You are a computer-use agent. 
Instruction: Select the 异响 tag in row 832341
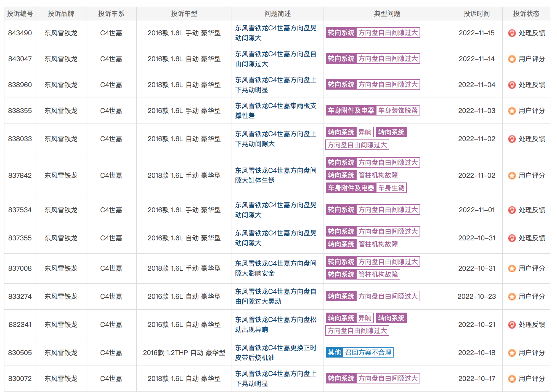click(365, 318)
